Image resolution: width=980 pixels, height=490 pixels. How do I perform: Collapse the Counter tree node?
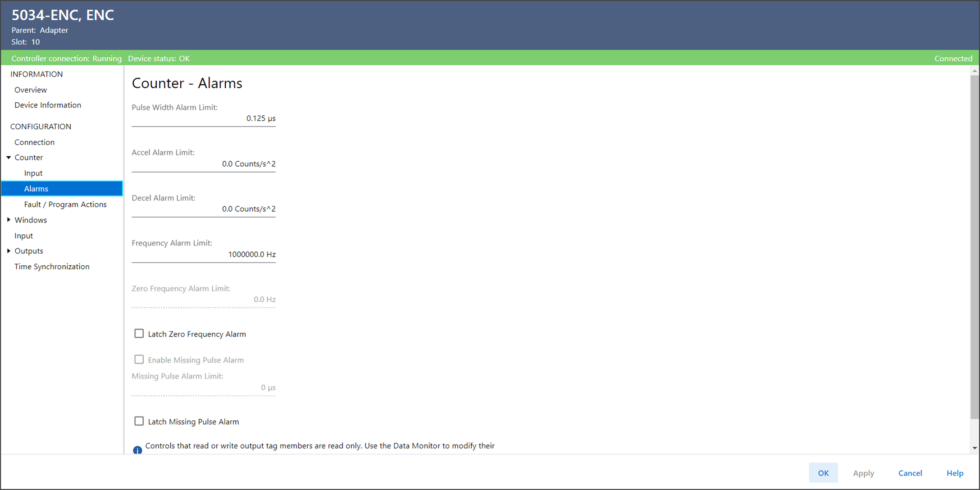point(9,158)
